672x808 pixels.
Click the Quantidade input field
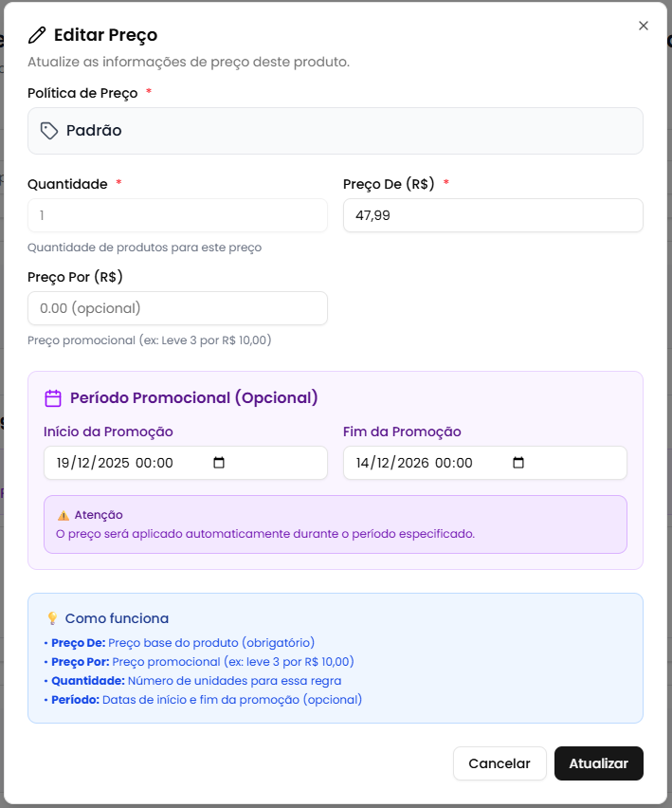pos(177,215)
